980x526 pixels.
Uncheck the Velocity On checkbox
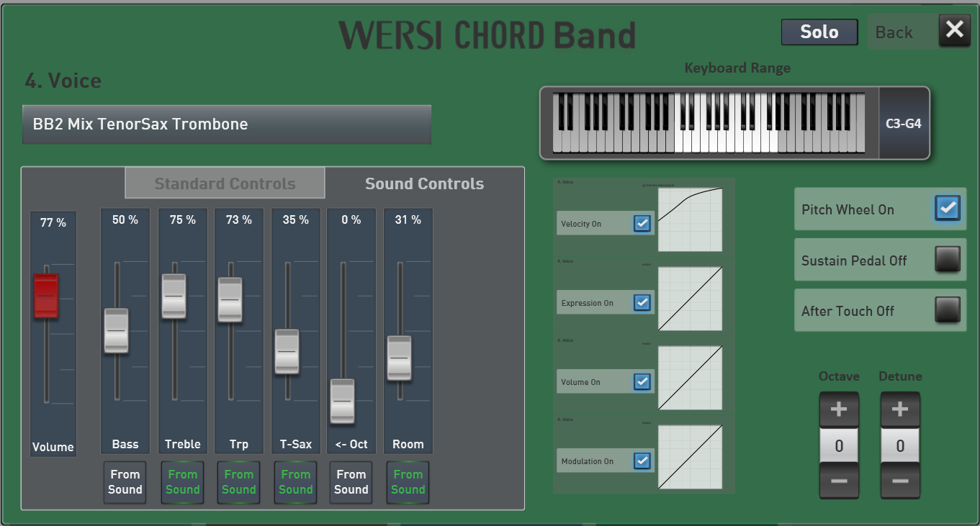click(x=642, y=224)
